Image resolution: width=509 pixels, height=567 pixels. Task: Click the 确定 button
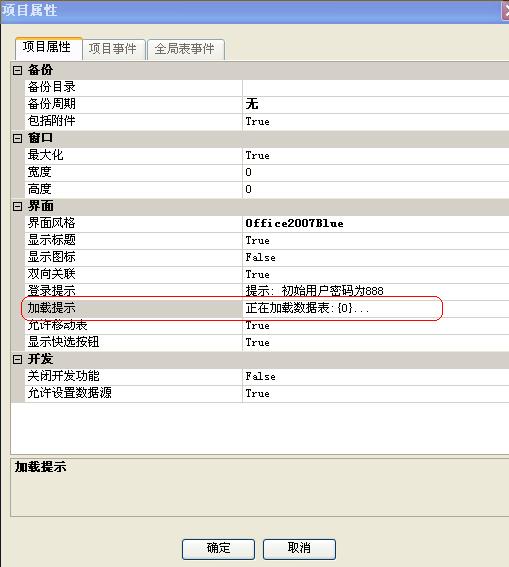point(218,549)
